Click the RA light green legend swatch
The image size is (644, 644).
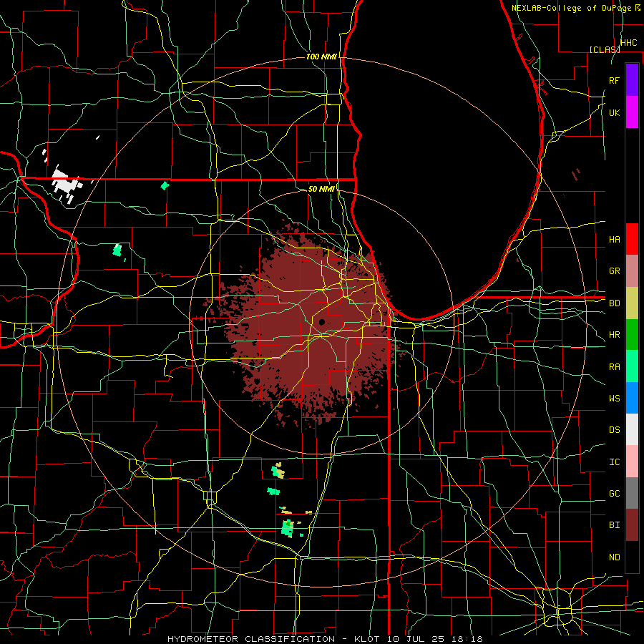pyautogui.click(x=632, y=366)
